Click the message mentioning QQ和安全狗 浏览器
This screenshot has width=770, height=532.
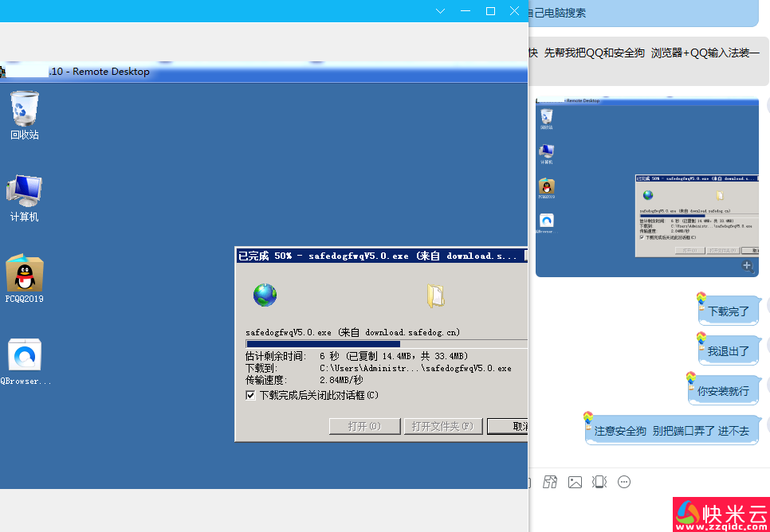click(x=649, y=61)
